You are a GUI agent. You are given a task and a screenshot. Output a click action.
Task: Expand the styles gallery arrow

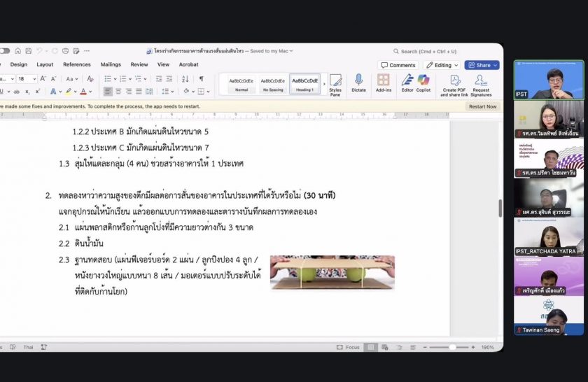click(324, 85)
